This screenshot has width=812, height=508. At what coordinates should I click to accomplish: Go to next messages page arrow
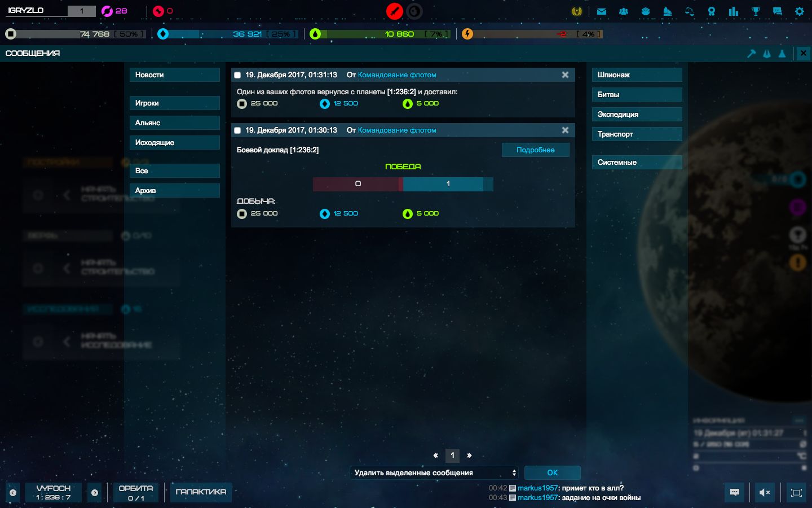[x=469, y=456]
